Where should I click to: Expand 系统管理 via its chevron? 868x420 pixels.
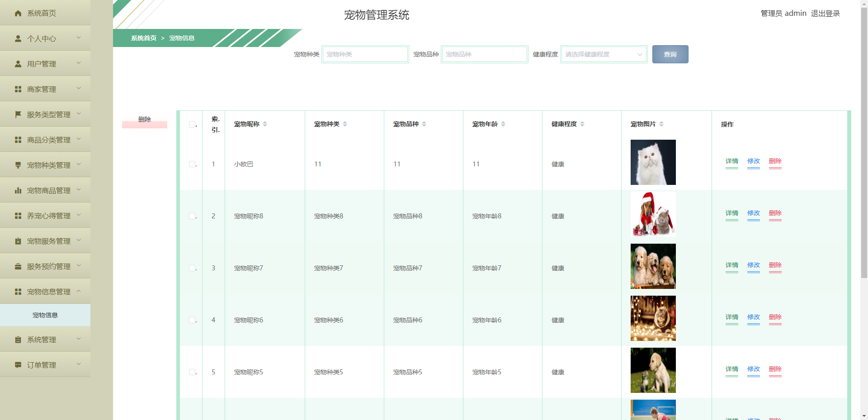tap(79, 339)
